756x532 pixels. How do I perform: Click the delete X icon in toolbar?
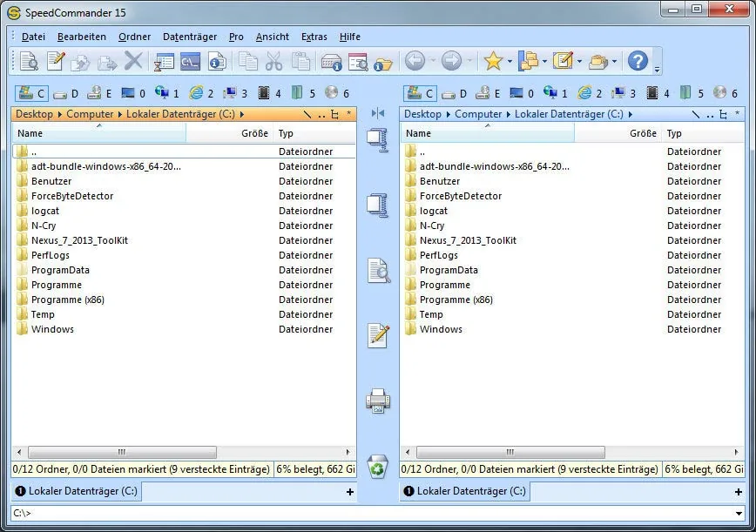133,61
